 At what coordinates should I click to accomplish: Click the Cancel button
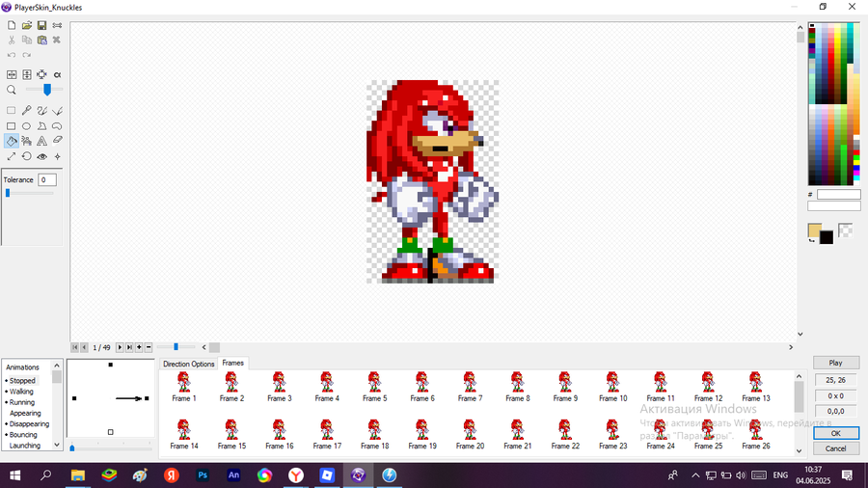(x=836, y=448)
